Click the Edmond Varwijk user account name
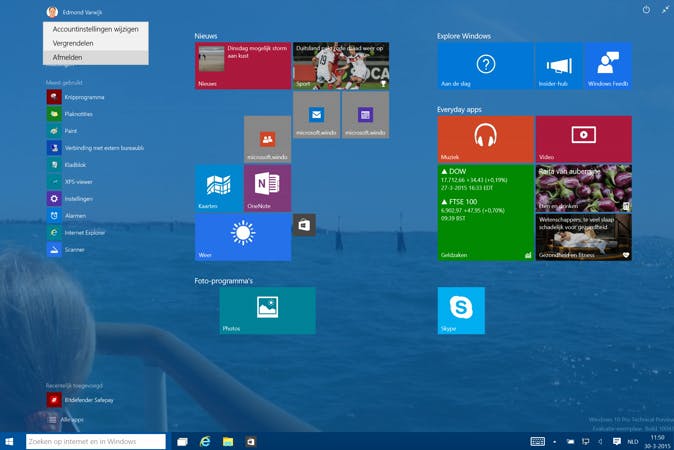Viewport: 674px width, 450px height. tap(80, 12)
